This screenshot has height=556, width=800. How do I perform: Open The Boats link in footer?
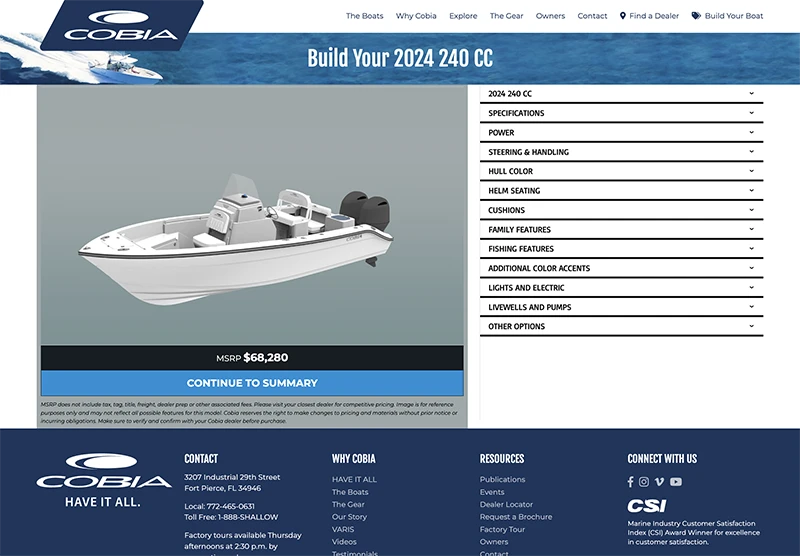(x=350, y=492)
